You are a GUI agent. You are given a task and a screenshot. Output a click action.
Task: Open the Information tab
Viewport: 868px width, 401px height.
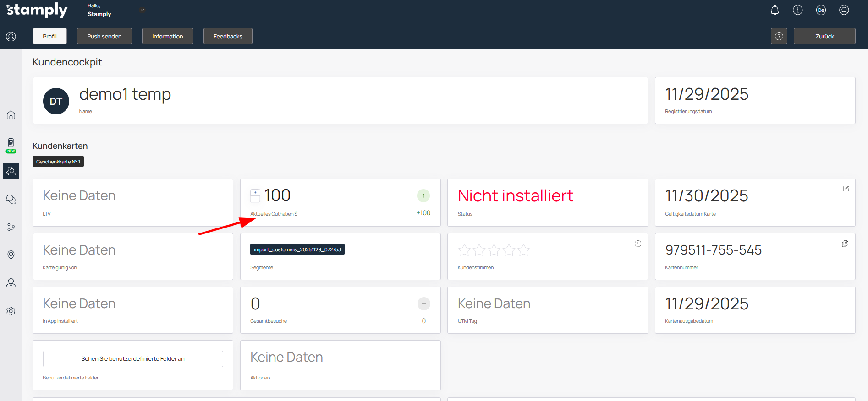point(167,36)
